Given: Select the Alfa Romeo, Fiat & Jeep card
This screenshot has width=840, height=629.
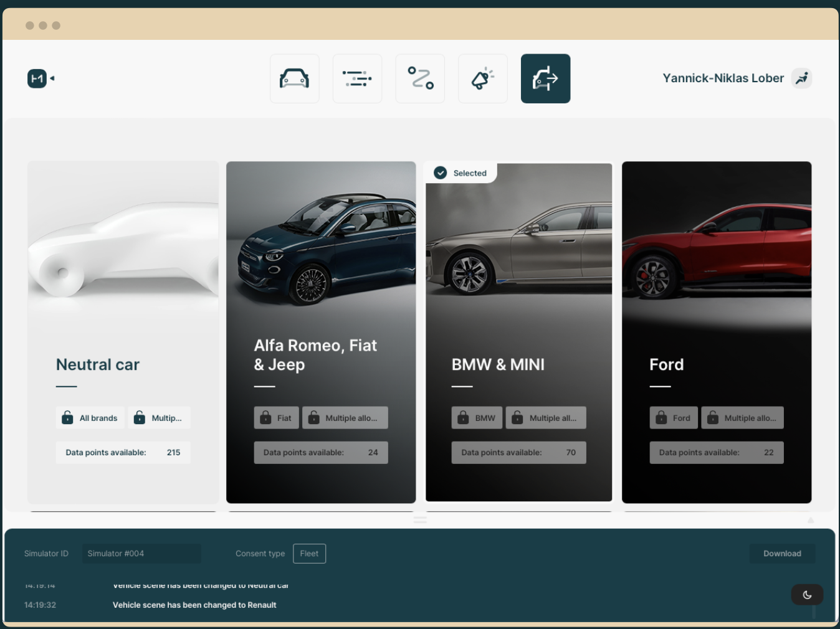Looking at the screenshot, I should (x=321, y=332).
